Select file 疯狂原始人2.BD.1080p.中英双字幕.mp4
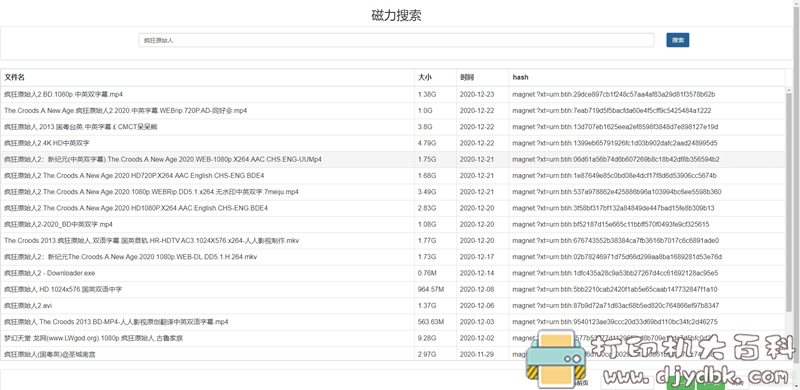 64,94
